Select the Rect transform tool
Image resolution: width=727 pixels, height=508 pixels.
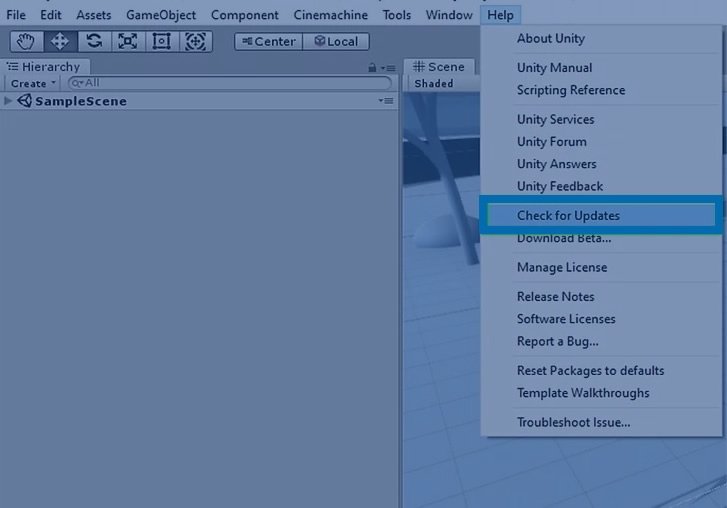coord(162,42)
